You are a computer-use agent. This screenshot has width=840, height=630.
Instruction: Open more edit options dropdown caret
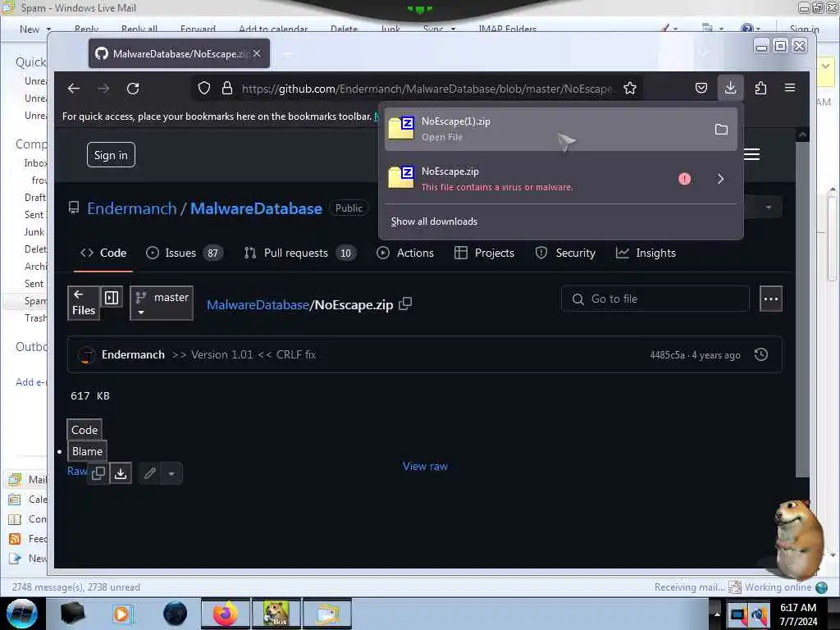(x=171, y=473)
